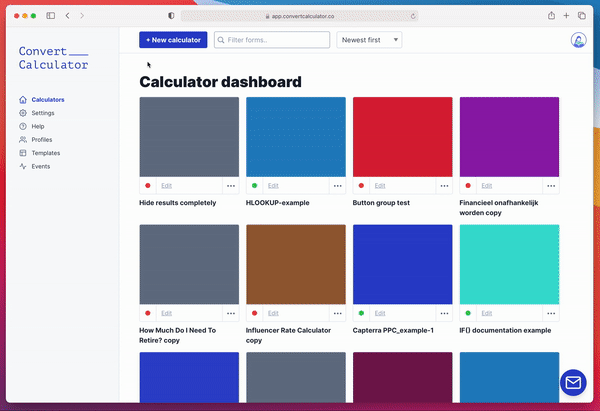The width and height of the screenshot is (600, 411).
Task: Reload the page with the refresh icon
Action: tap(413, 16)
